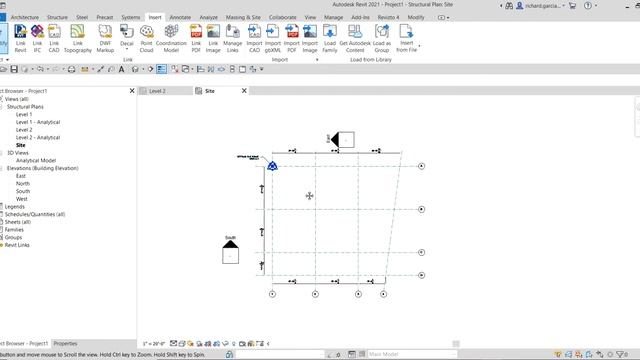The width and height of the screenshot is (640, 360).
Task: Click the Help question mark icon
Action: (x=588, y=6)
